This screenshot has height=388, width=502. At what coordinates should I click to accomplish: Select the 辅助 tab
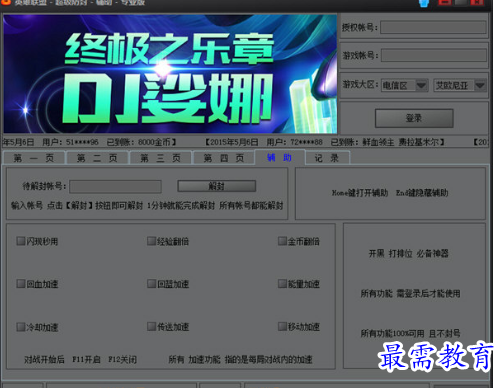click(279, 157)
